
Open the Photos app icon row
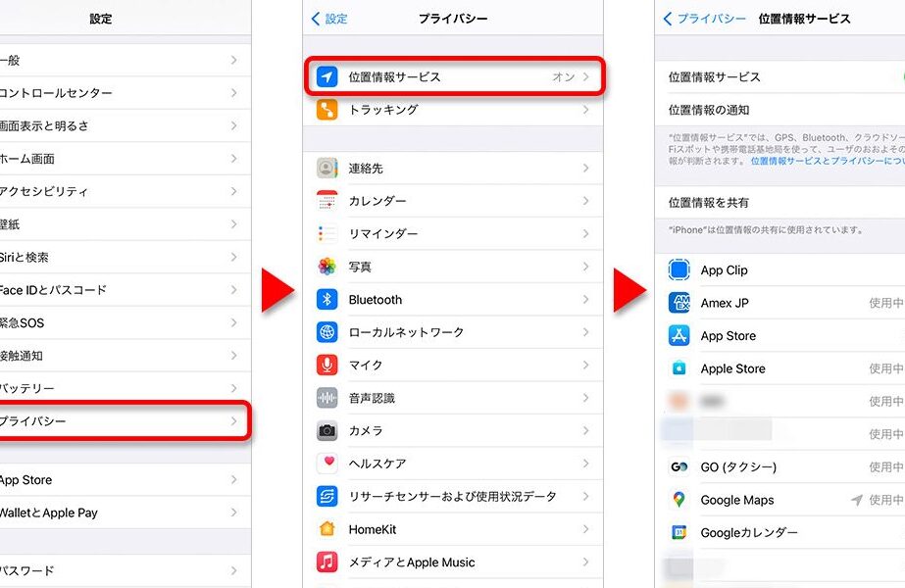(327, 267)
